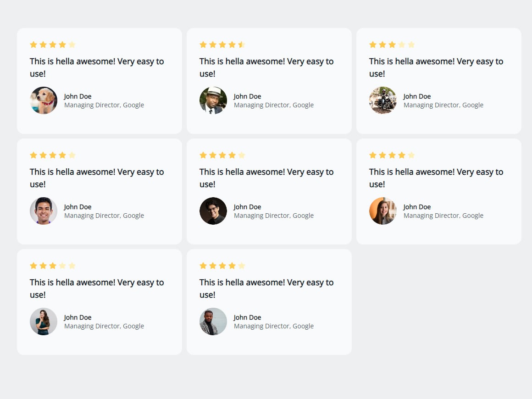
Task: Select the avatar of man wearing glasses
Action: coord(213,211)
